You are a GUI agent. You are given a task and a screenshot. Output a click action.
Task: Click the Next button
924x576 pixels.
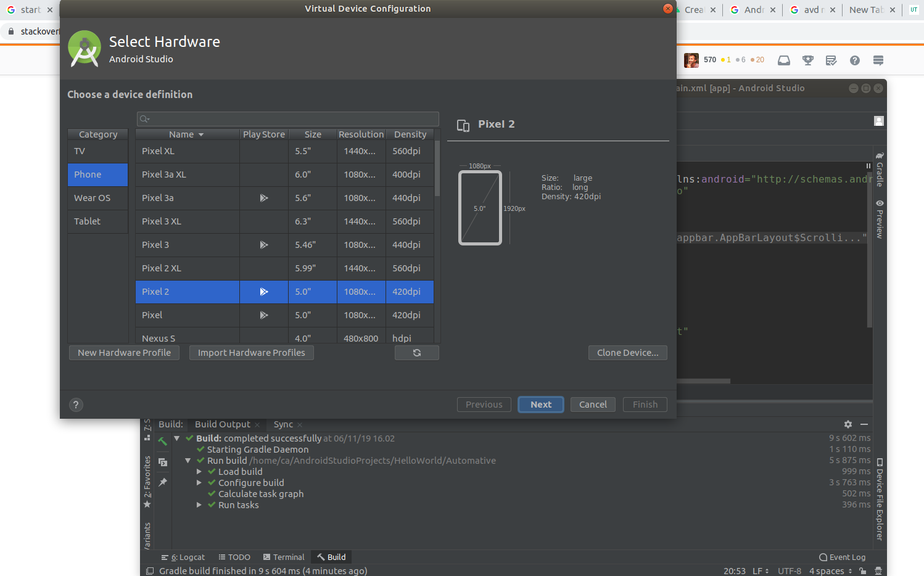pyautogui.click(x=540, y=405)
